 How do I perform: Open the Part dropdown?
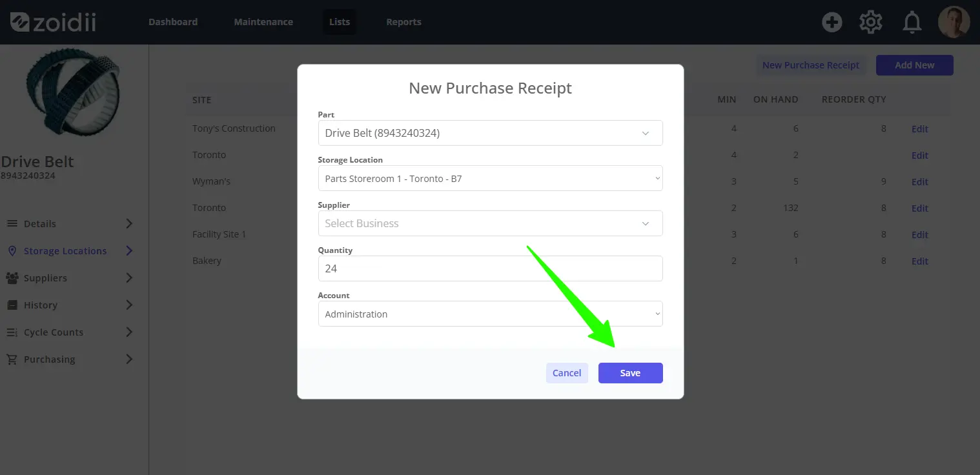point(490,133)
